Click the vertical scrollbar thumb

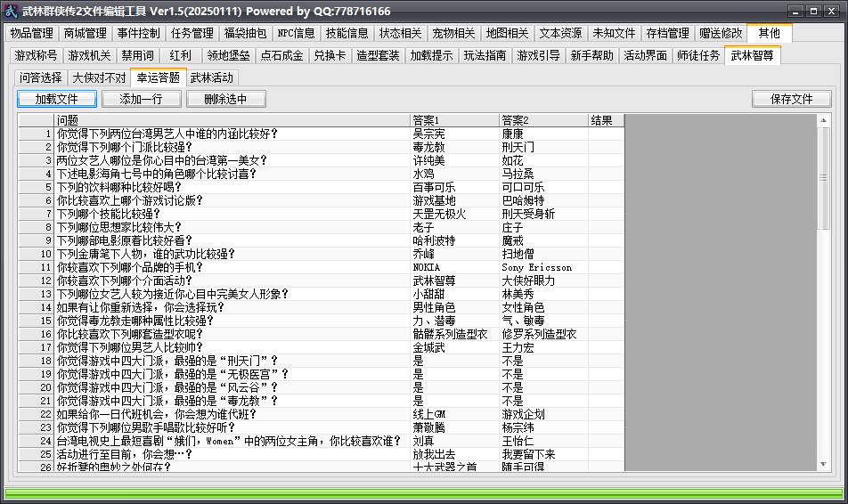click(823, 178)
